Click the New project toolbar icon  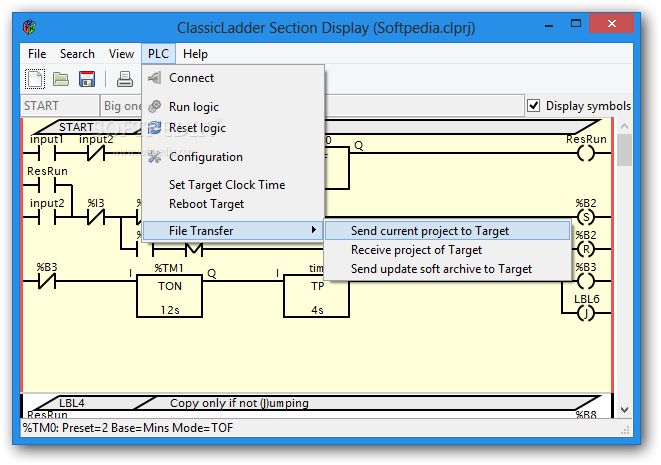(x=35, y=79)
